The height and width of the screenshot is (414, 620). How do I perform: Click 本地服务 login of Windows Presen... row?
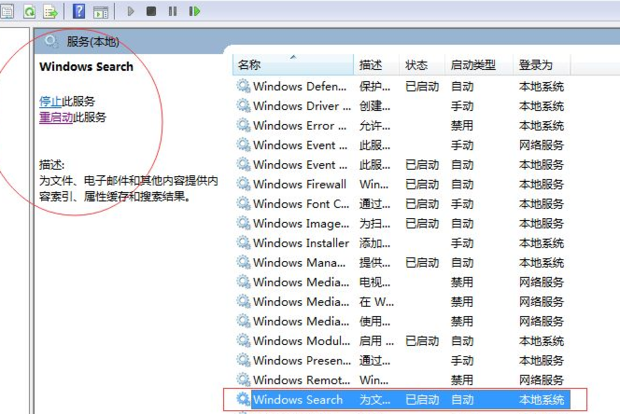coord(541,361)
